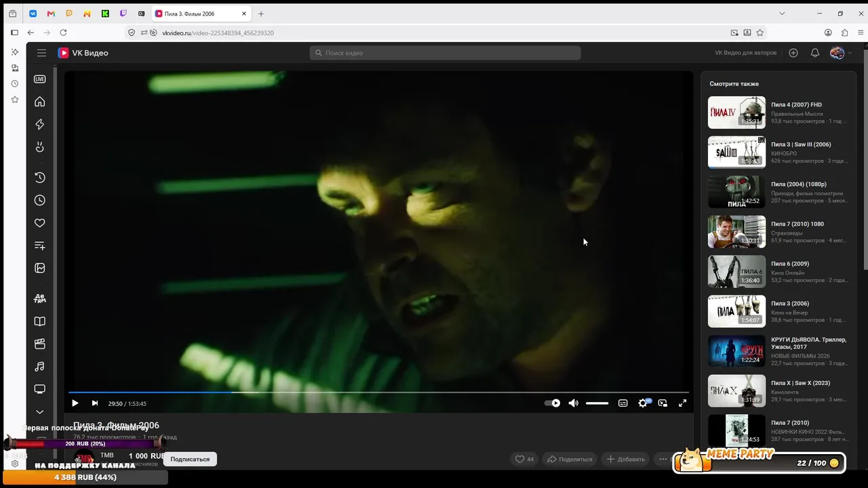The image size is (868, 488).
Task: Like the video with the heart button
Action: tap(524, 459)
